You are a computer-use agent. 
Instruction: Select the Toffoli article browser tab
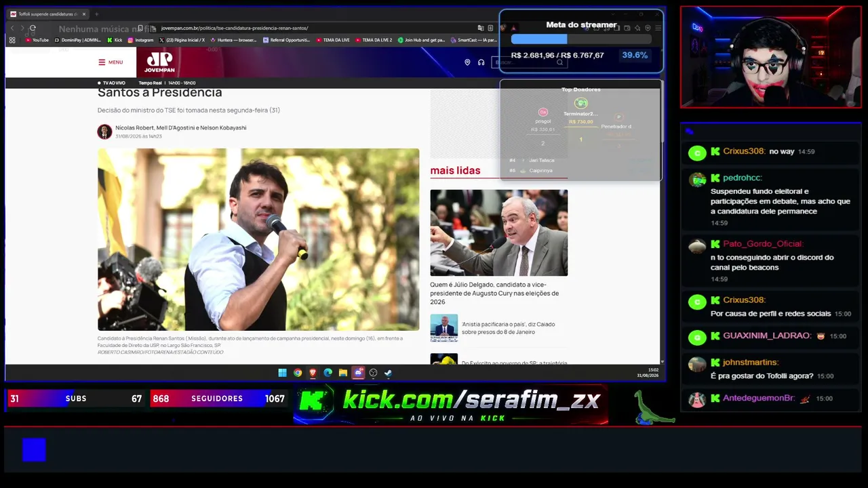[47, 14]
